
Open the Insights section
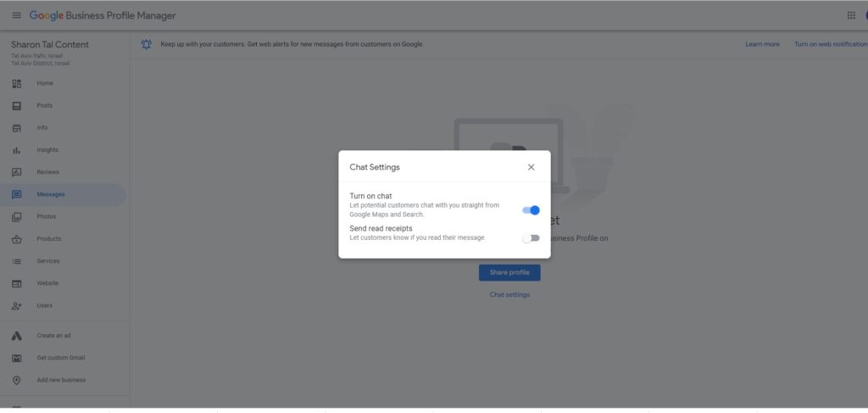47,150
